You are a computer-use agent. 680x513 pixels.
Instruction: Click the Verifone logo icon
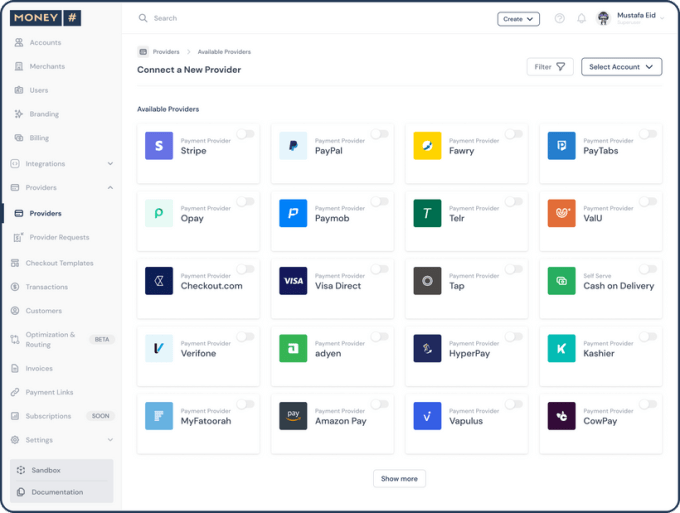pyautogui.click(x=159, y=348)
